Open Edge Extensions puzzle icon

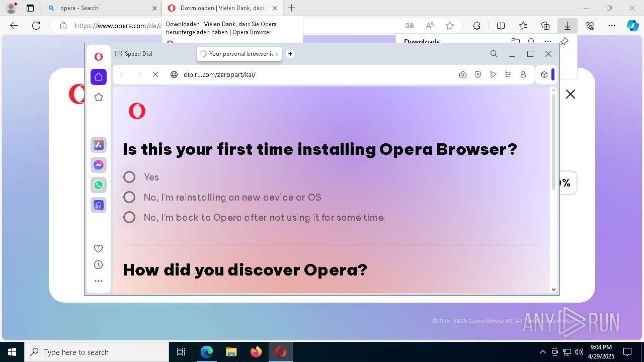(x=476, y=26)
